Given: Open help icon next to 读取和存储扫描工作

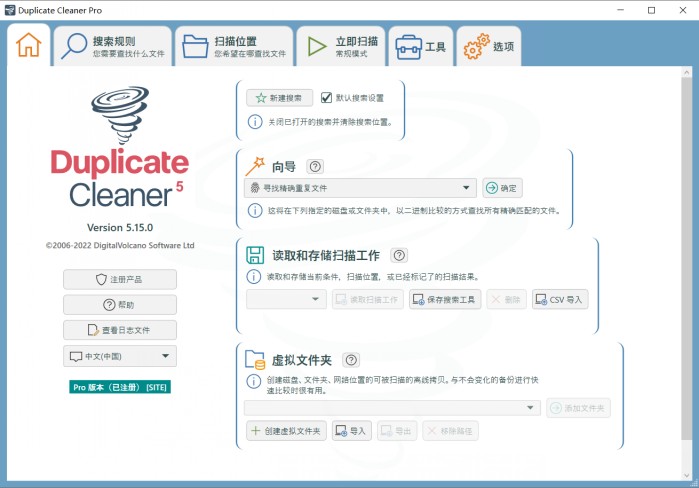Looking at the screenshot, I should click(399, 255).
